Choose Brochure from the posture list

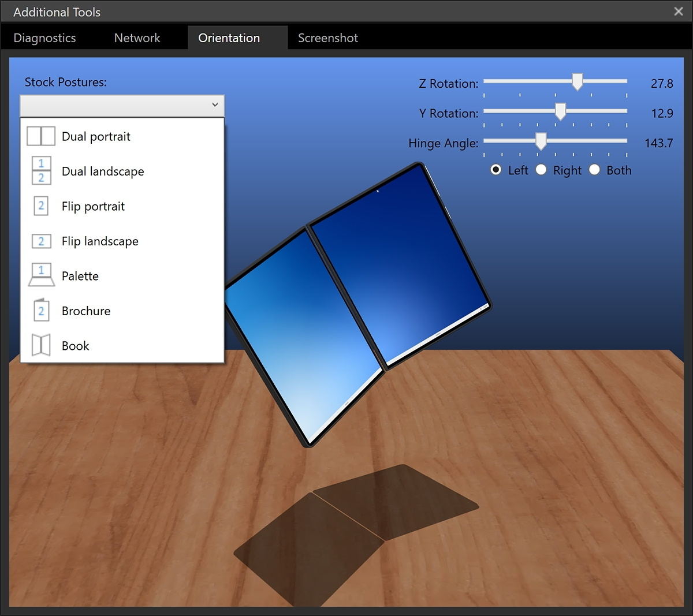(122, 311)
